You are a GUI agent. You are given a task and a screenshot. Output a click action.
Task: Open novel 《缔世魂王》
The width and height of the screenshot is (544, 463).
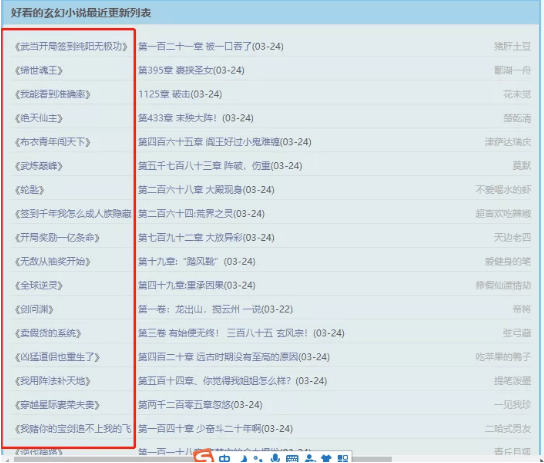(x=39, y=70)
